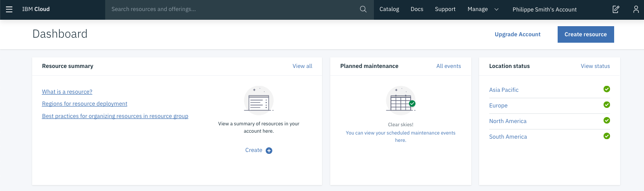Open the user profile icon

tap(636, 9)
